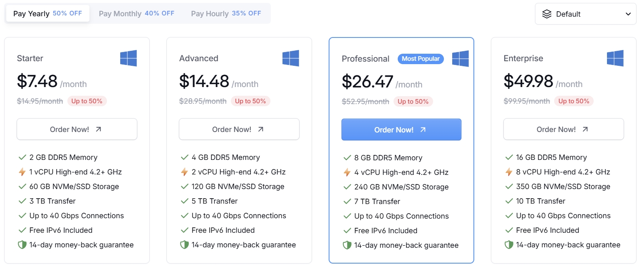Image resolution: width=644 pixels, height=269 pixels.
Task: Switch to Pay Yearly billing
Action: 47,13
